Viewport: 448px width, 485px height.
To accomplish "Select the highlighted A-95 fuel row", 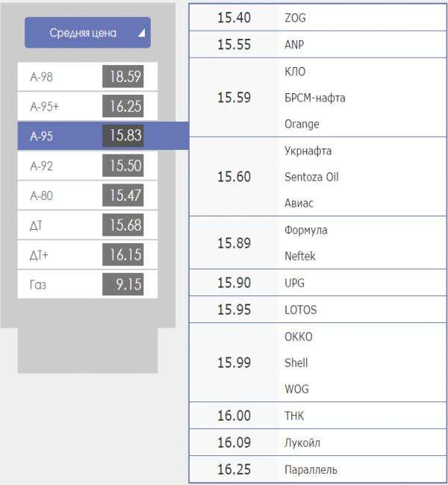I will [x=87, y=136].
